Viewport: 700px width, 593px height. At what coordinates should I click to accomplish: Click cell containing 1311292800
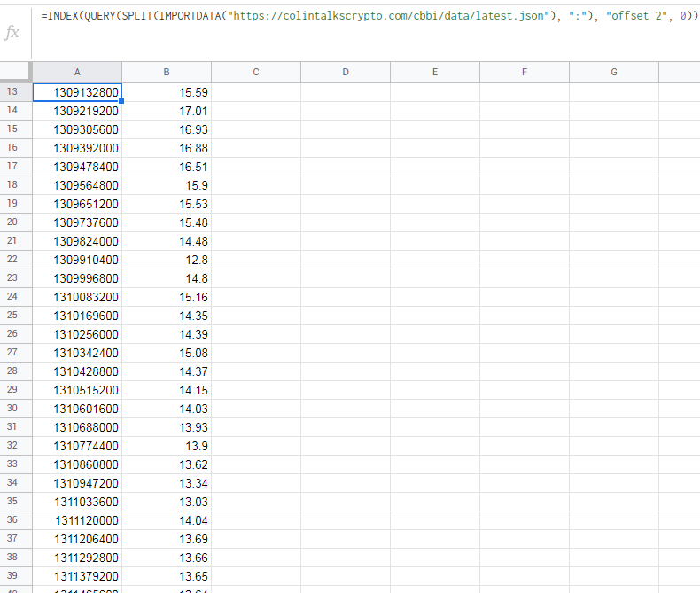coord(77,558)
